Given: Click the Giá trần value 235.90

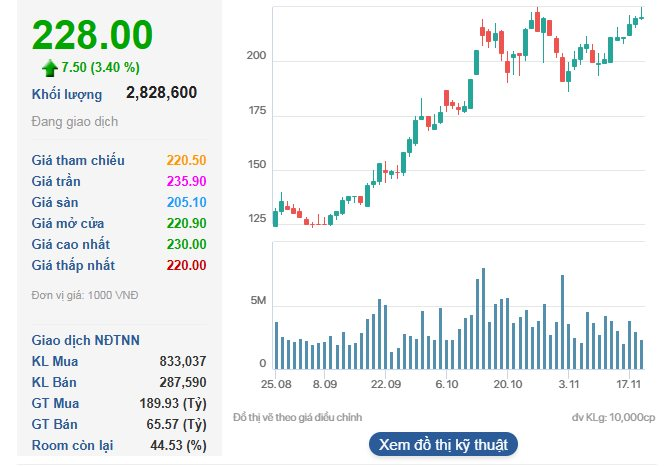Looking at the screenshot, I should (x=185, y=181).
